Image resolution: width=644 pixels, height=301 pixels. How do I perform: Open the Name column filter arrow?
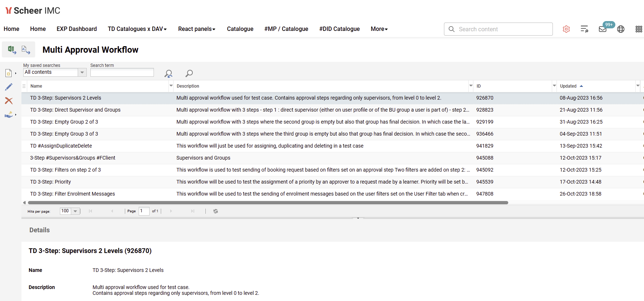171,86
